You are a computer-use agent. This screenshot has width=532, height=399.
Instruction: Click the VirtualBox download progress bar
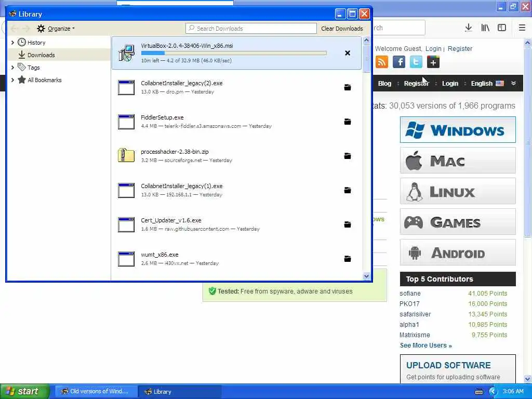(234, 53)
